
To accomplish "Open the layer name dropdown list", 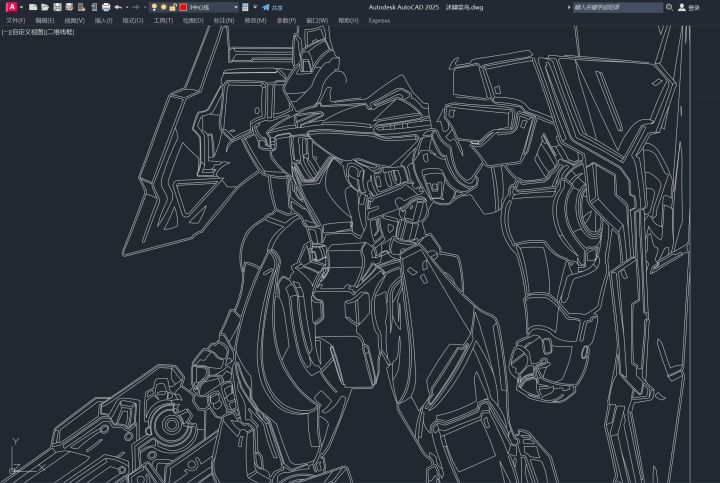I will [235, 7].
